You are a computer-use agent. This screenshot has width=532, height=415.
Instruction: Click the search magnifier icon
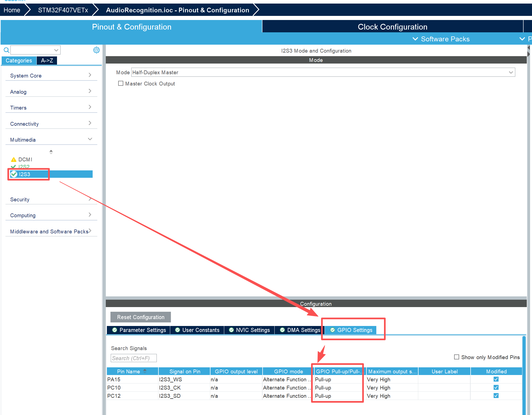(6, 50)
